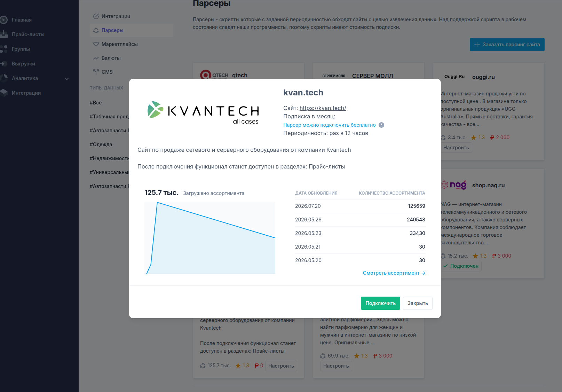Viewport: 562px width, 392px height.
Task: Click Настроить on kvan.tech card
Action: 281,366
